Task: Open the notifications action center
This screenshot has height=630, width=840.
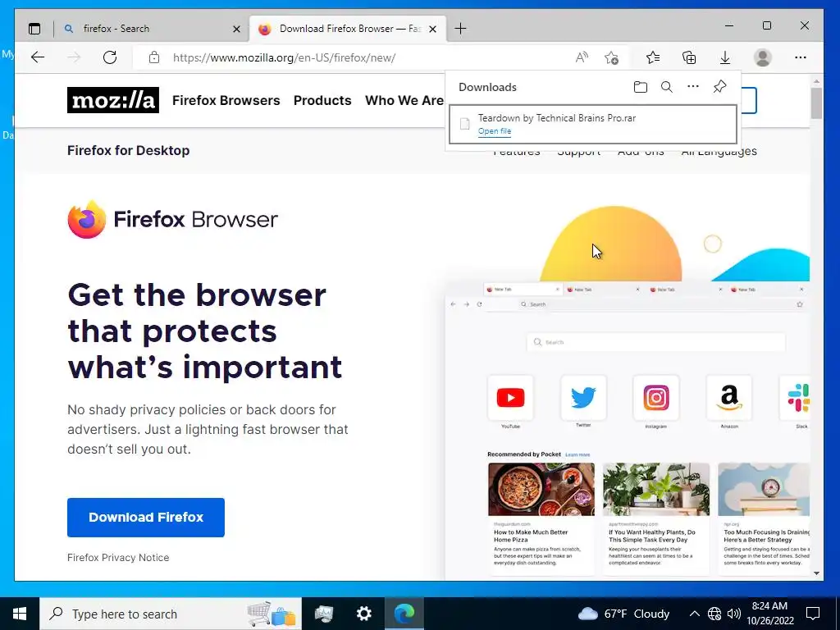Action: (x=813, y=614)
